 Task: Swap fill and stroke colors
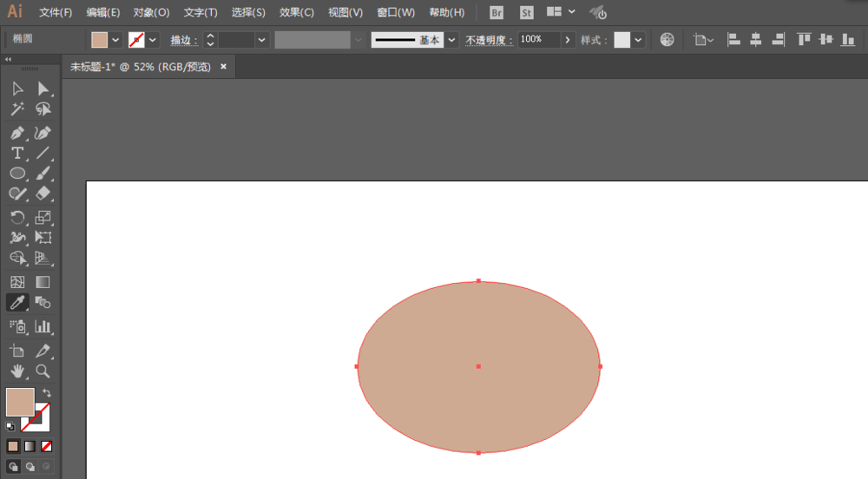47,393
